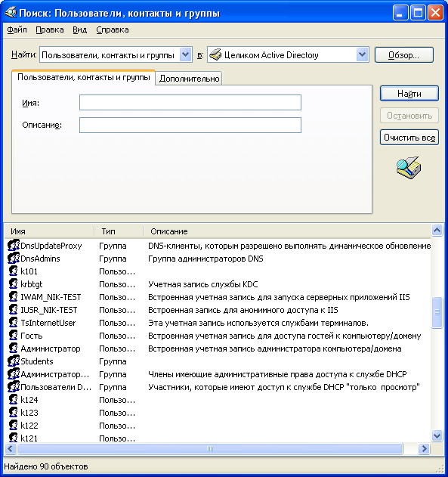Click the Гость name text

pos(31,336)
